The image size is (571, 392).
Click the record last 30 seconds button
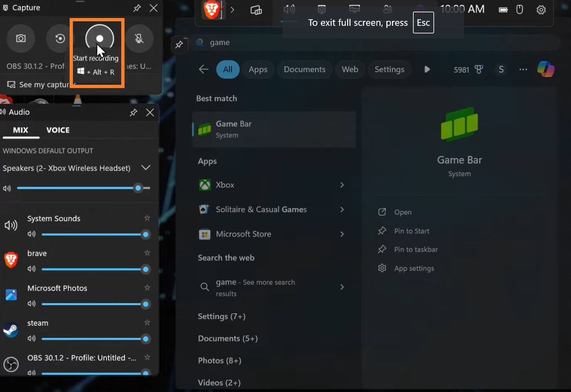coord(60,39)
